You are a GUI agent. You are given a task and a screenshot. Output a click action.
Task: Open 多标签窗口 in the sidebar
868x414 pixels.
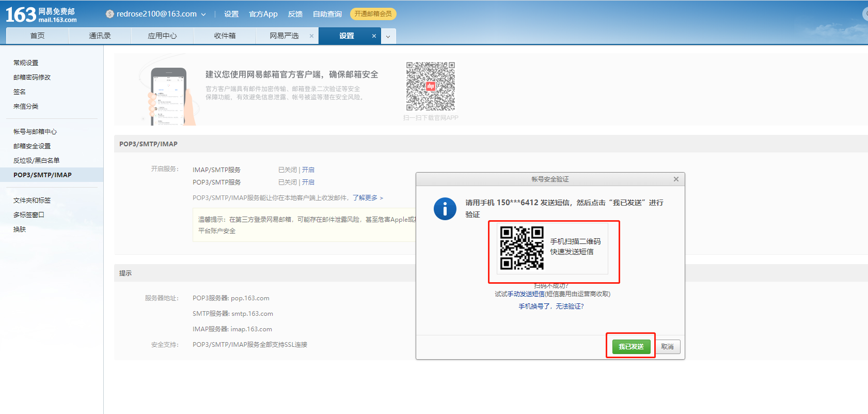coord(29,214)
